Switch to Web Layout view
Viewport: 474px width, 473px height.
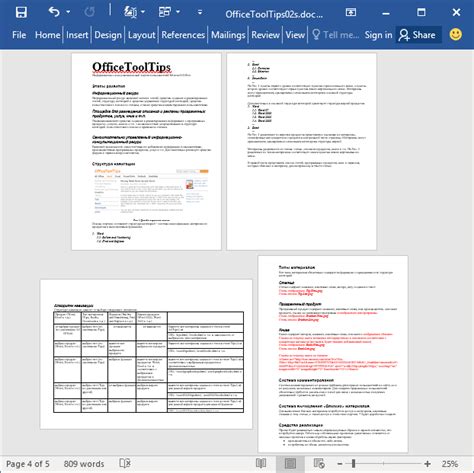[319, 463]
